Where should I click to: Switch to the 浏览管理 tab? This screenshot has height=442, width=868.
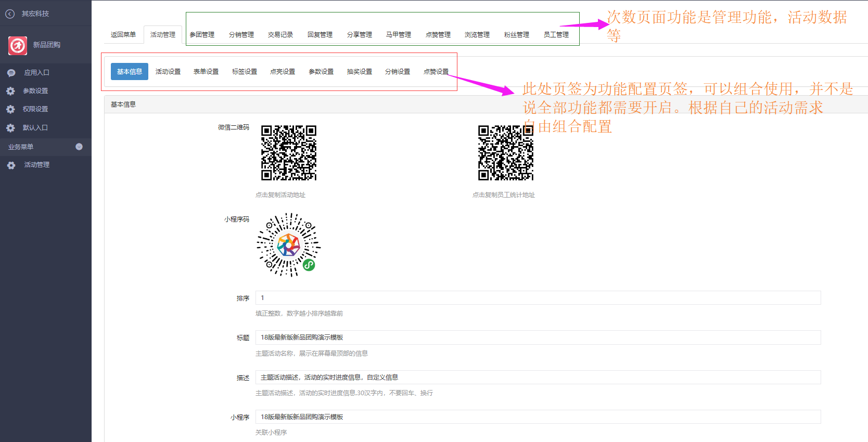[x=477, y=35]
